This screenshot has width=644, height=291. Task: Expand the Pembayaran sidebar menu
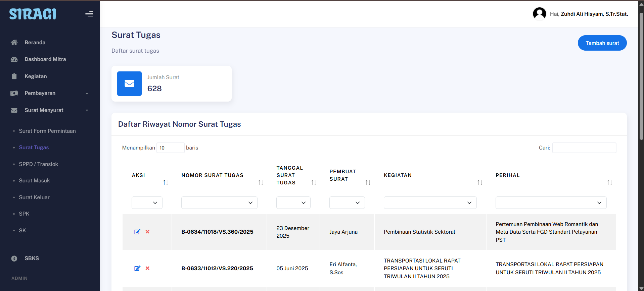(50, 93)
